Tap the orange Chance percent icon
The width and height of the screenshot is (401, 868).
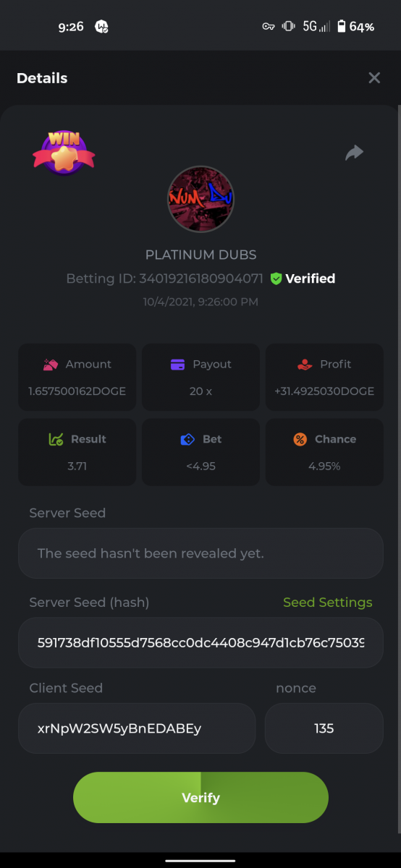(300, 439)
